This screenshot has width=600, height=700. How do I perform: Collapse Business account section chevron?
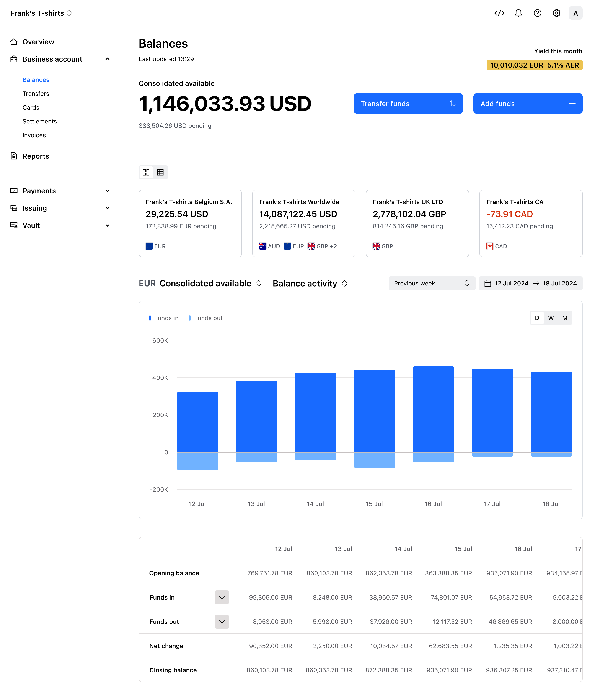(x=108, y=59)
